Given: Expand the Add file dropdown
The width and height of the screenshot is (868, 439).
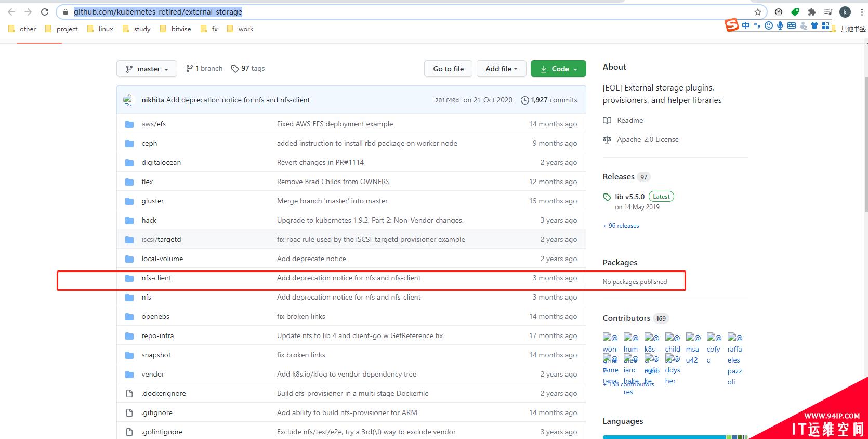Looking at the screenshot, I should pyautogui.click(x=502, y=69).
